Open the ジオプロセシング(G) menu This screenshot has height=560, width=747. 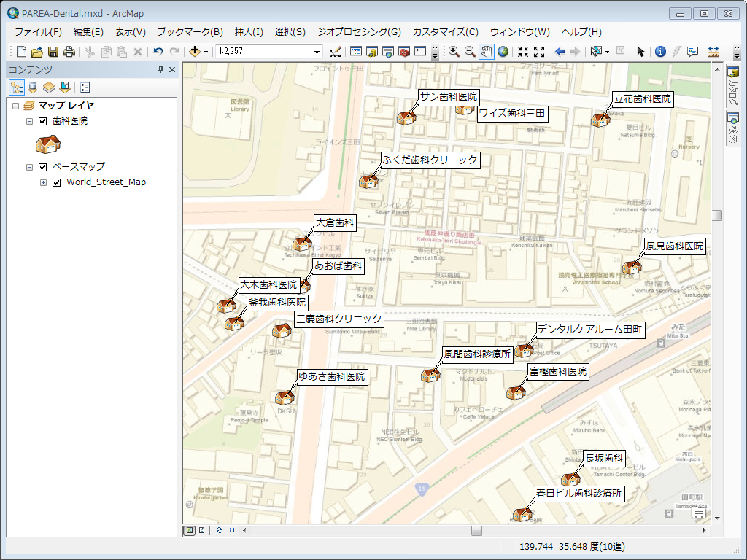[359, 32]
